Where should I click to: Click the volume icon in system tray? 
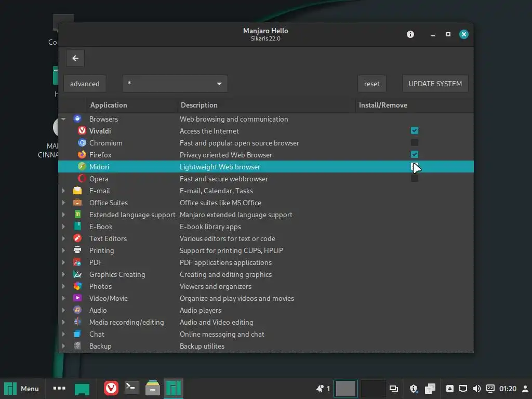tap(477, 389)
